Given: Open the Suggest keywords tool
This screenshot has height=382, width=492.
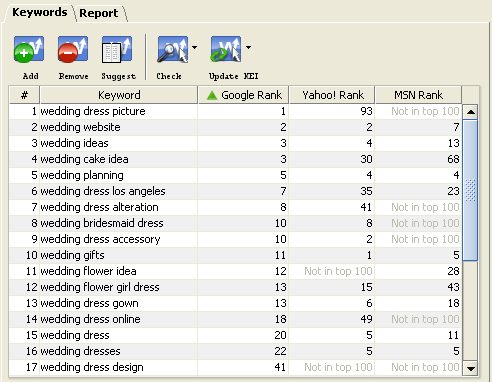Looking at the screenshot, I should pyautogui.click(x=117, y=49).
